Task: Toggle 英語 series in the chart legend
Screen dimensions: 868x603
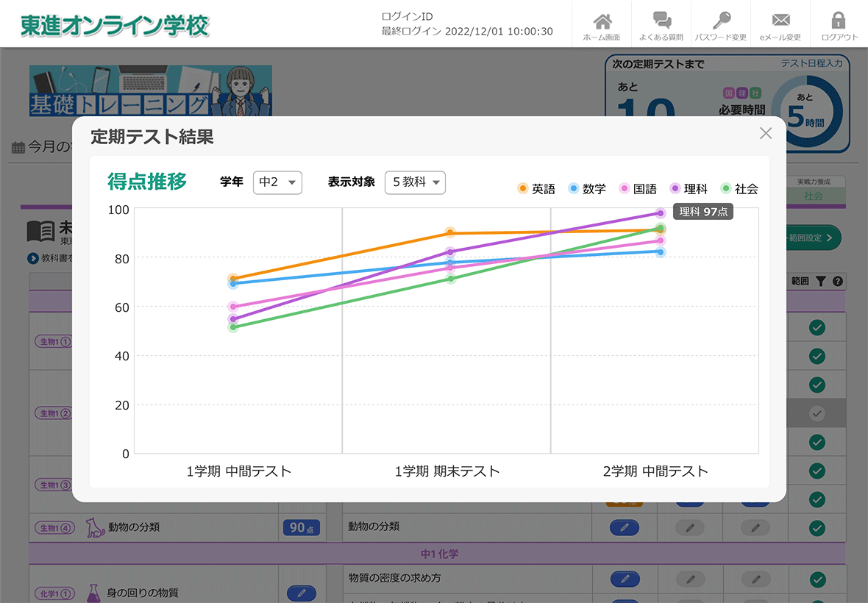Action: [x=536, y=189]
